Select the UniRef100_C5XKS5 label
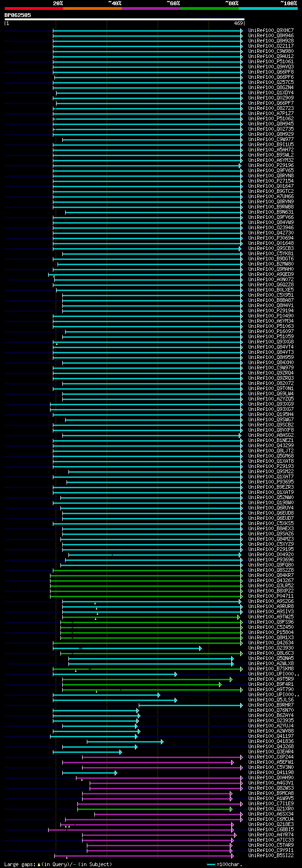 [x=271, y=523]
